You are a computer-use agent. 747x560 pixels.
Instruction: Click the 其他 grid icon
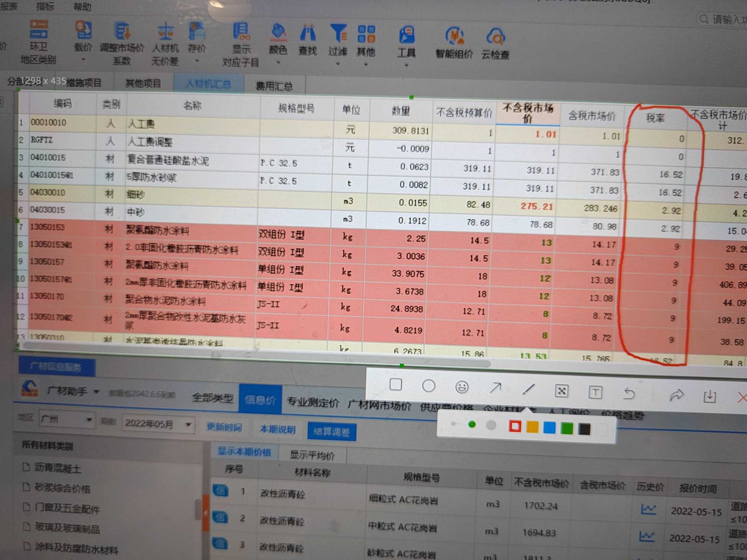pyautogui.click(x=366, y=34)
